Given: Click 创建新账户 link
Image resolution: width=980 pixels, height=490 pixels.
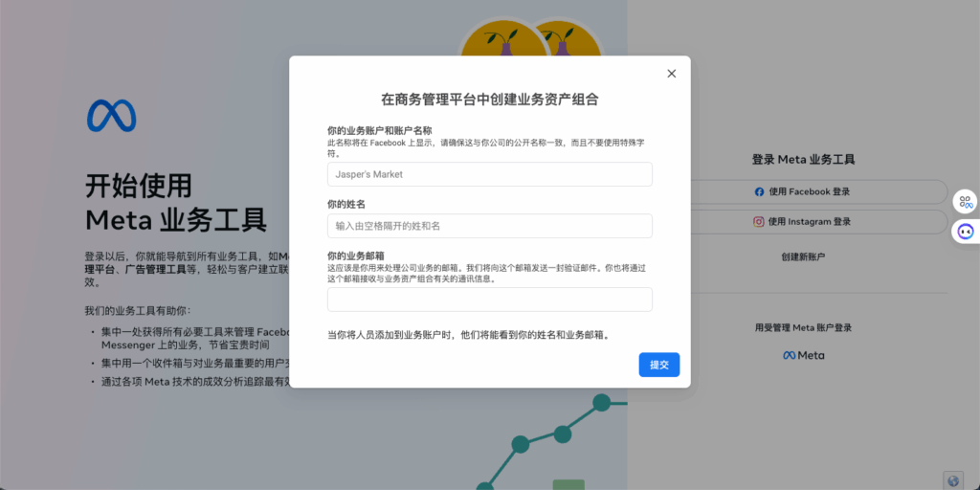Looking at the screenshot, I should (803, 256).
